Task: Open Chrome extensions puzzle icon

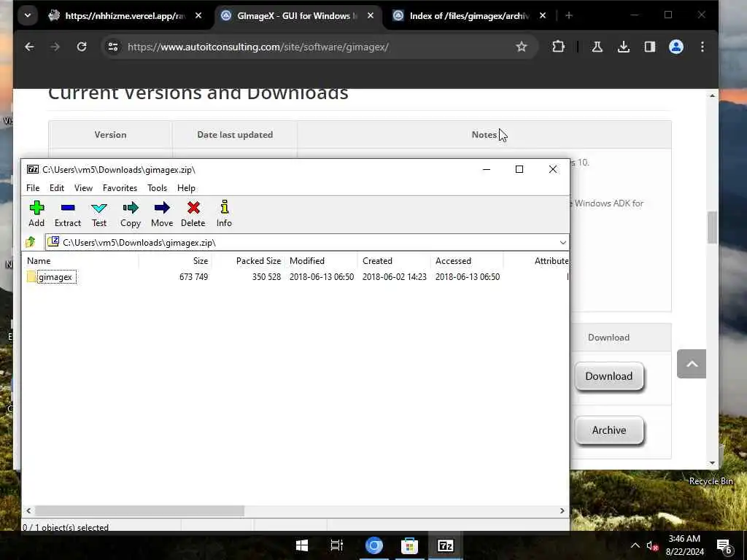Action: tap(558, 47)
